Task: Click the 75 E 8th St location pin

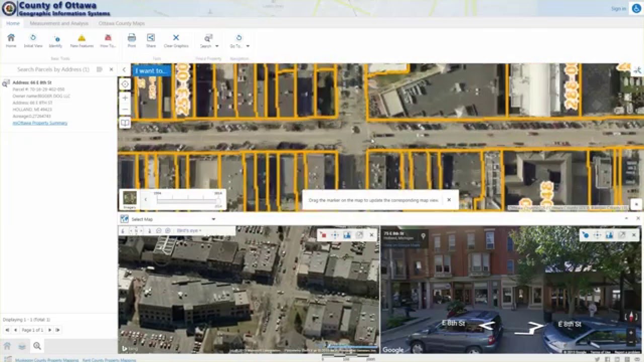Action: tap(424, 236)
